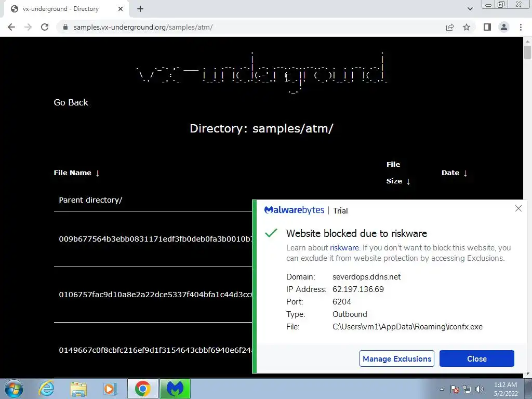Click the Action Center flag tray icon

[x=455, y=389]
